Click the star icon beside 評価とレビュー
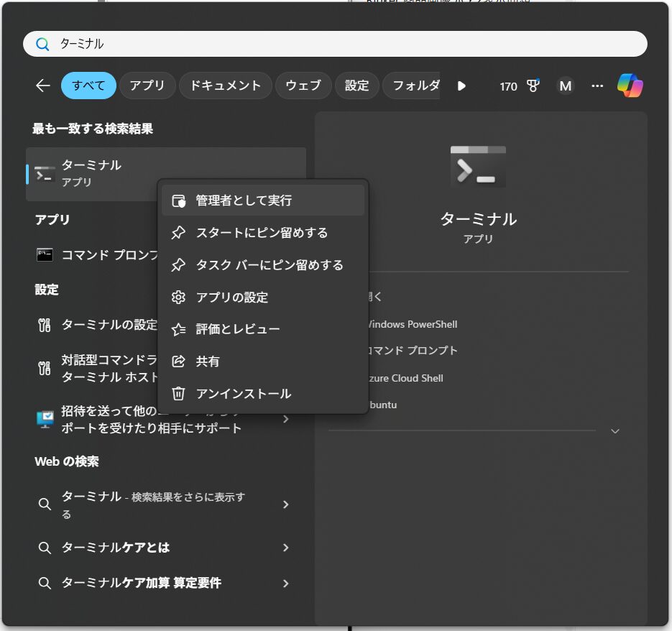Viewport: 672px width, 631px height. (x=178, y=329)
